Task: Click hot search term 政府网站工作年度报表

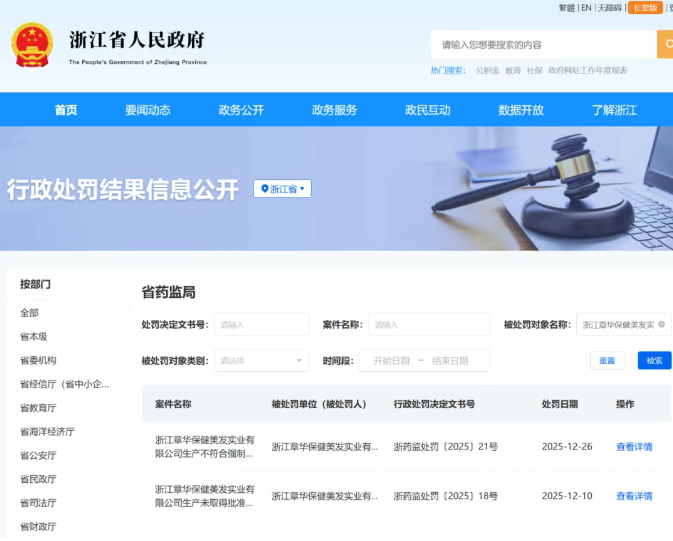Action: 588,70
